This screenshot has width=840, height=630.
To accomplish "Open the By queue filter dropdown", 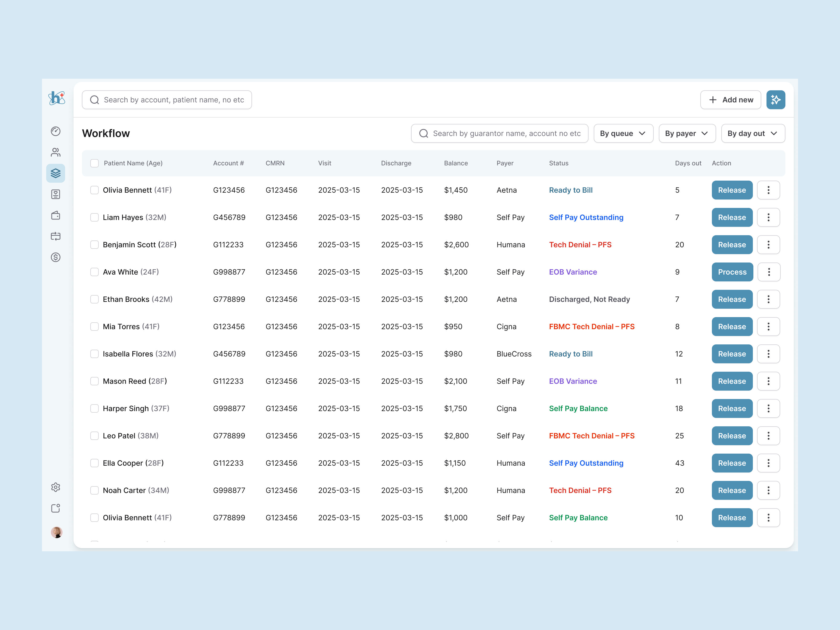I will 623,133.
